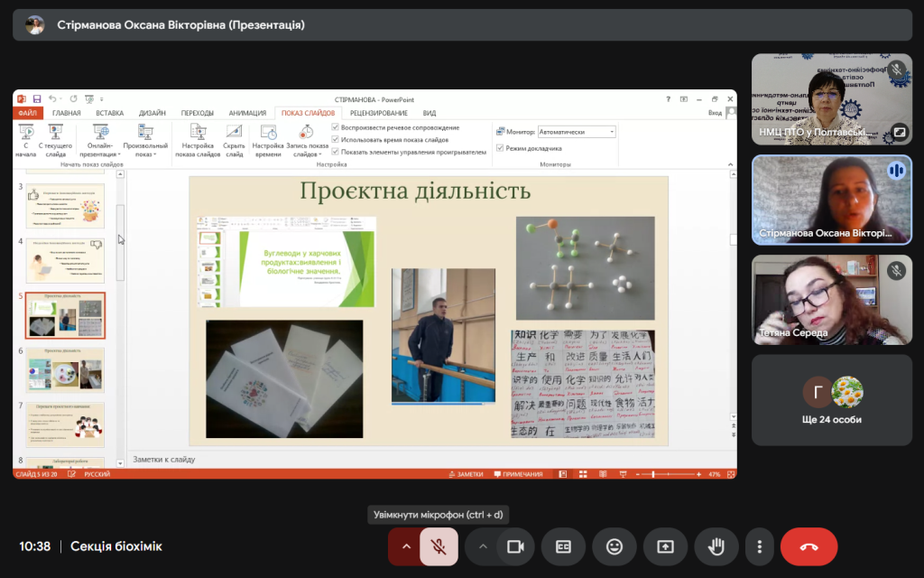Open the Ще 24 особи participants tile
The width and height of the screenshot is (924, 578).
[833, 400]
